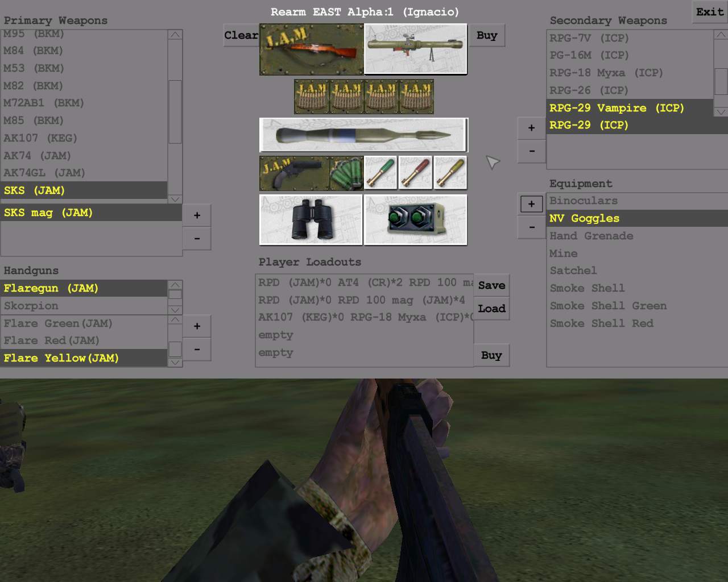The image size is (728, 582).
Task: Handguns list up arrow
Action: tap(175, 285)
